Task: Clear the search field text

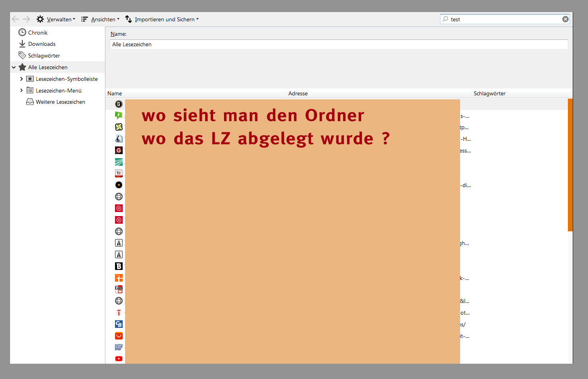Action: (x=565, y=19)
